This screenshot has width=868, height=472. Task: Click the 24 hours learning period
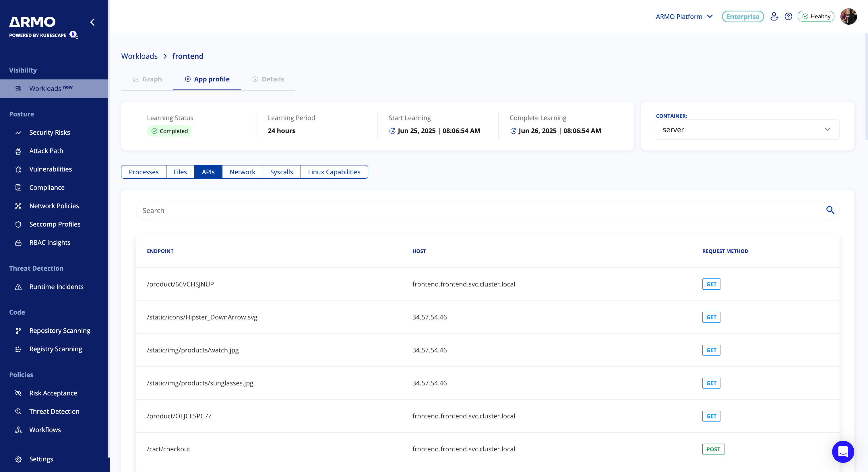click(x=281, y=131)
